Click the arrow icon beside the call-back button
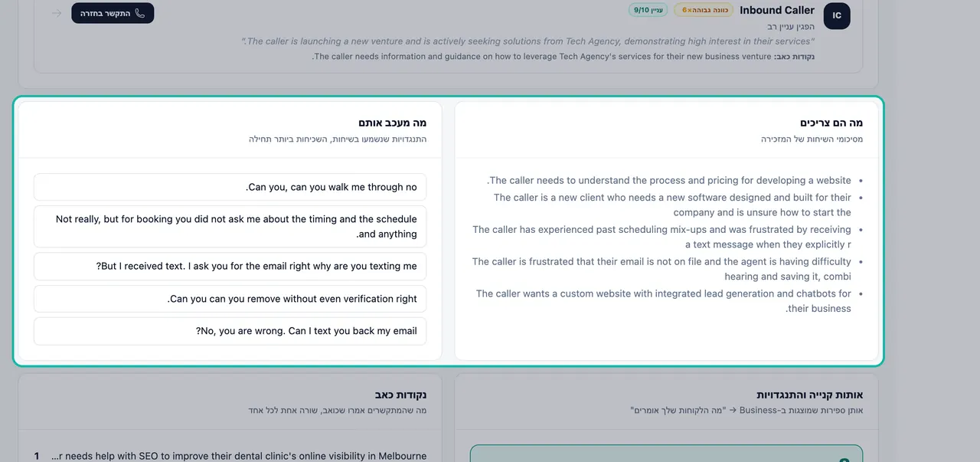 click(57, 13)
